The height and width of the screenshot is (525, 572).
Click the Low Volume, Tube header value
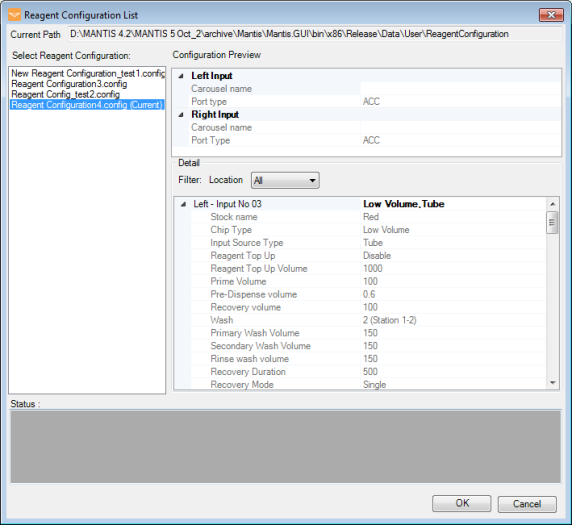click(x=403, y=204)
